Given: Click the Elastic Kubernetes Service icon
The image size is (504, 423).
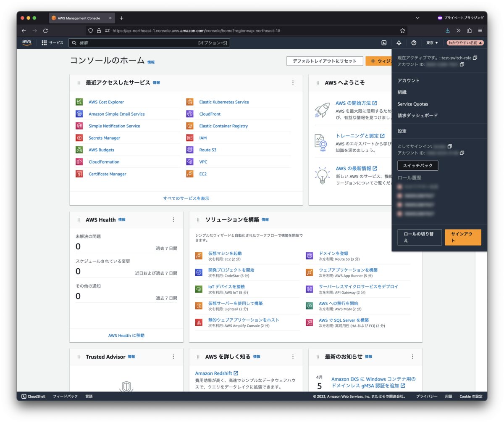Looking at the screenshot, I should (190, 102).
